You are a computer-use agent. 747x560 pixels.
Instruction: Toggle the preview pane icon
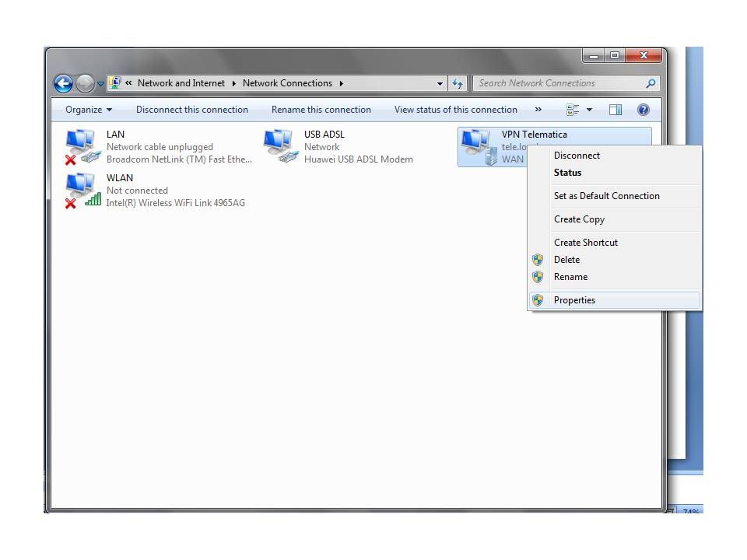(615, 110)
